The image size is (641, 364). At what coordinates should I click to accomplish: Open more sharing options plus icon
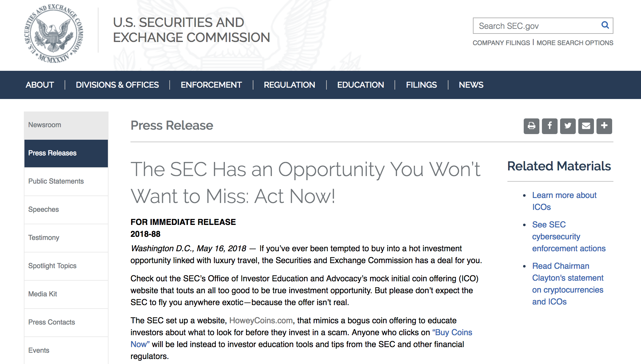coord(604,126)
